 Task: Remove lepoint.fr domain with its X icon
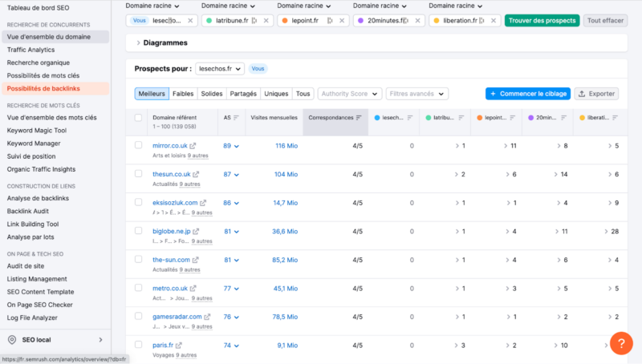tap(342, 21)
